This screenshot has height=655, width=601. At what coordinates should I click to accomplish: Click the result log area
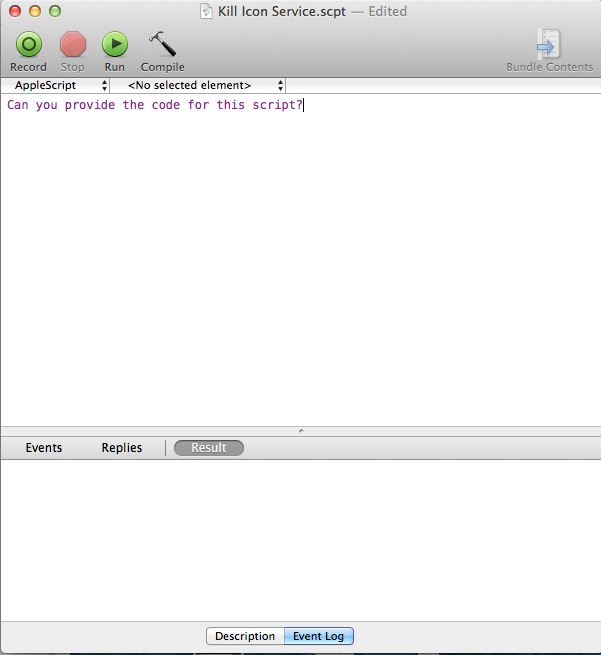tap(301, 540)
